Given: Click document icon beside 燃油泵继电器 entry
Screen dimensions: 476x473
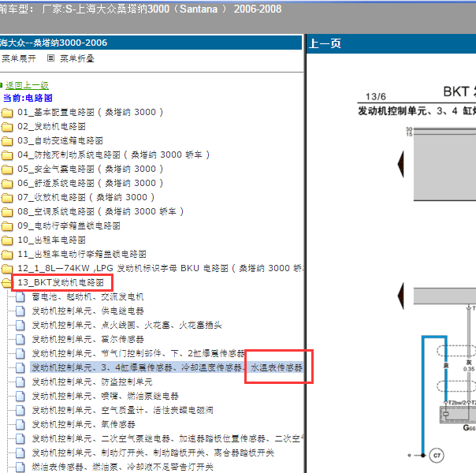Looking at the screenshot, I should 20,397.
